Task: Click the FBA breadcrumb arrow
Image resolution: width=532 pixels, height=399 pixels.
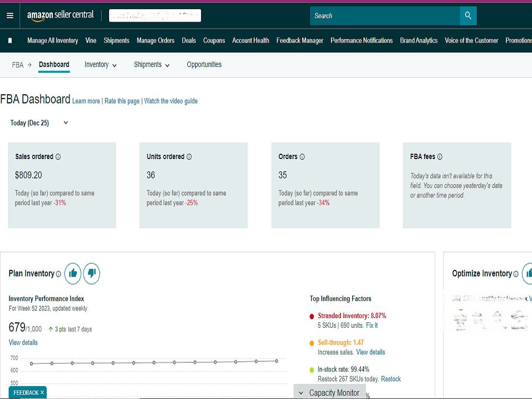Action: point(29,64)
